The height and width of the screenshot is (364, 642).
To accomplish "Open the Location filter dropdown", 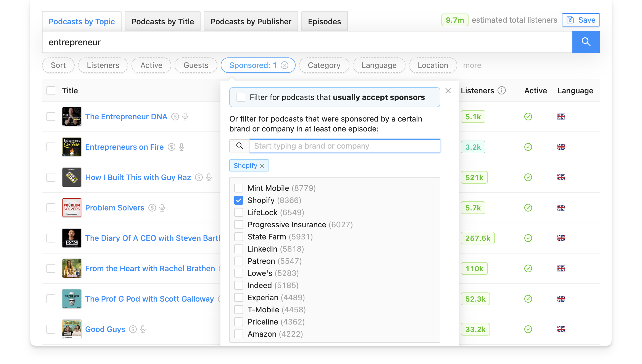I will pos(433,65).
